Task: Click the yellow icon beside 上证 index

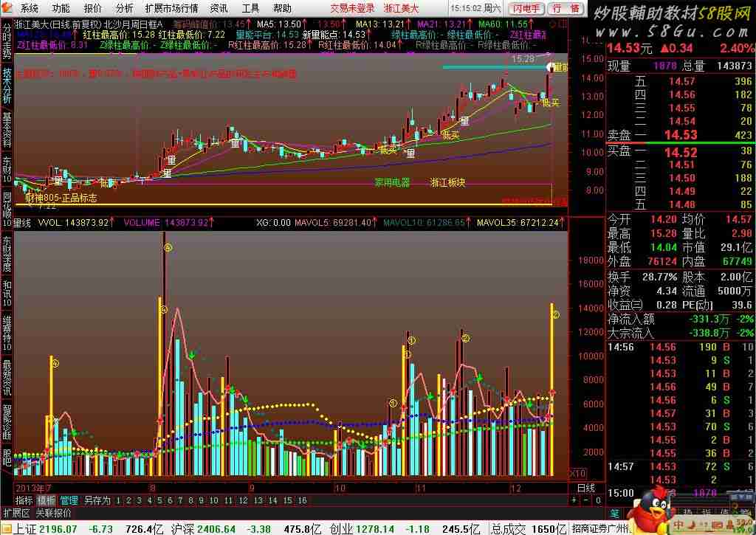Action: (x=6, y=528)
